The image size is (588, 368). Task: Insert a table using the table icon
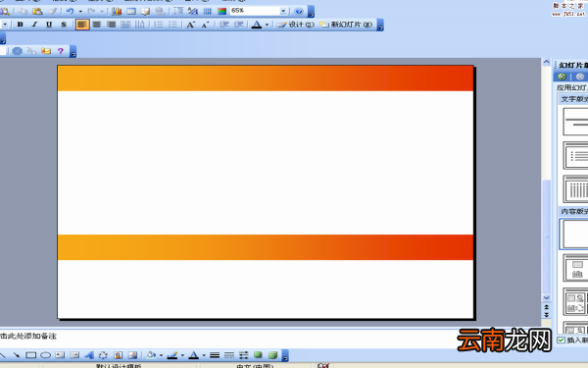tap(131, 11)
